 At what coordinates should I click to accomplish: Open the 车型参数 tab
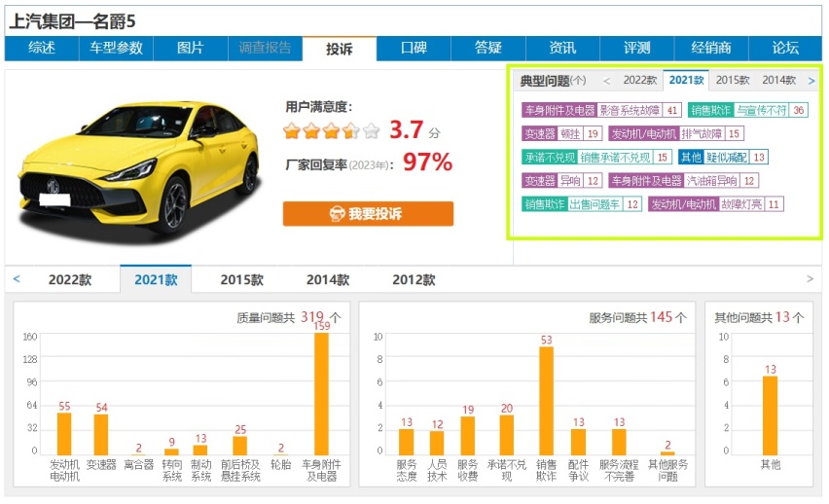pyautogui.click(x=117, y=48)
